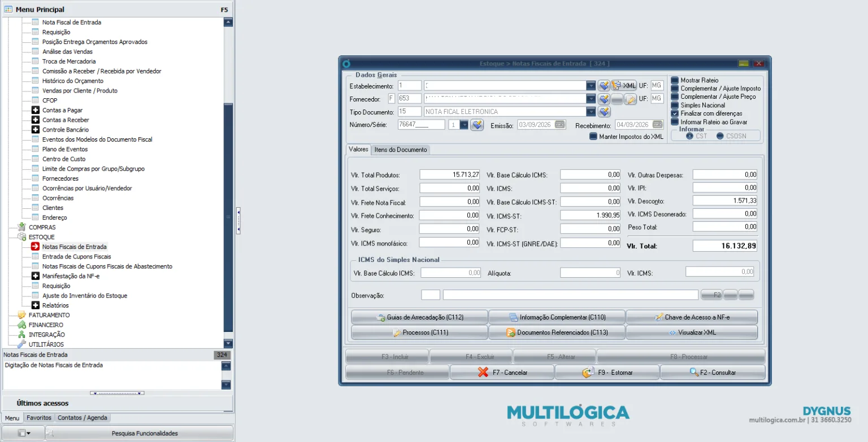Click the menu tree vertical scrollbar thumb
The width and height of the screenshot is (868, 442).
[x=228, y=217]
